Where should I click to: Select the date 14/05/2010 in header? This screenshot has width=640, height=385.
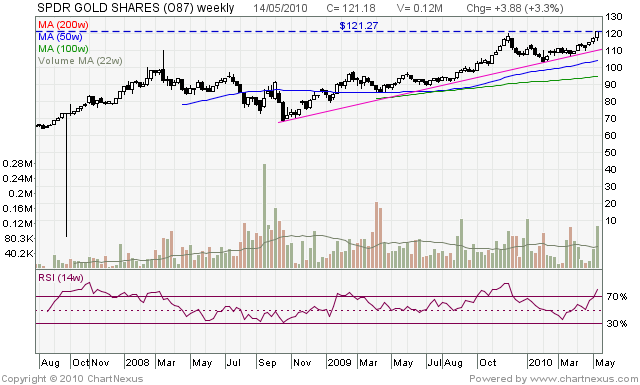coord(280,8)
